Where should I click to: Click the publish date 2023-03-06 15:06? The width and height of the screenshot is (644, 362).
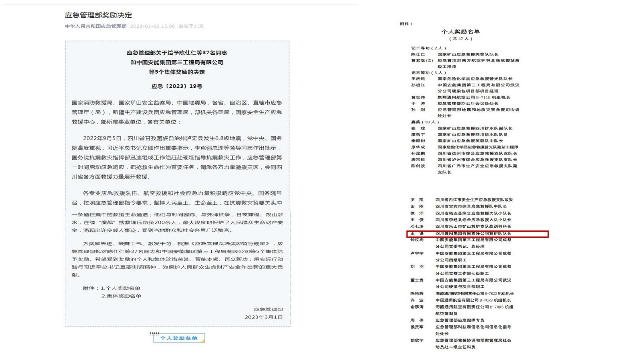[152, 26]
